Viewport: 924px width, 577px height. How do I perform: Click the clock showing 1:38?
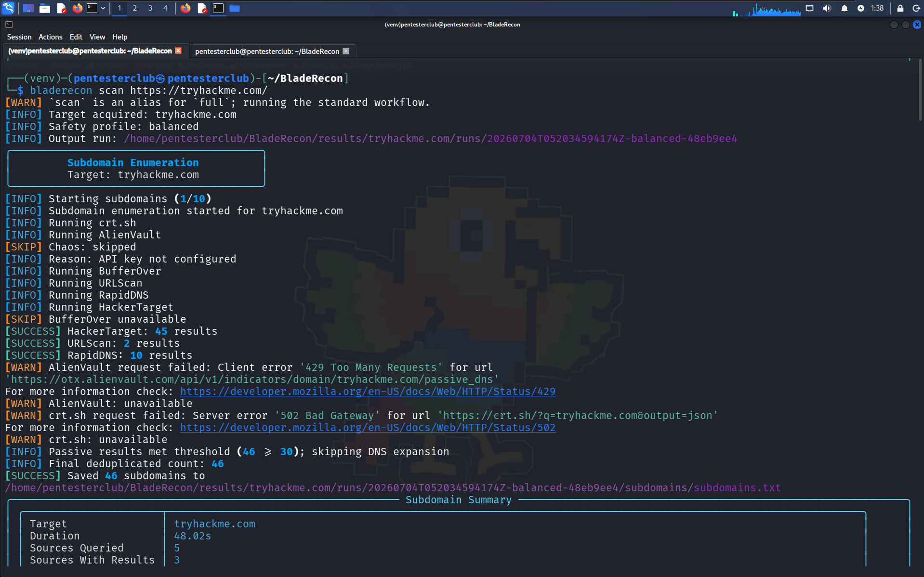tap(877, 8)
